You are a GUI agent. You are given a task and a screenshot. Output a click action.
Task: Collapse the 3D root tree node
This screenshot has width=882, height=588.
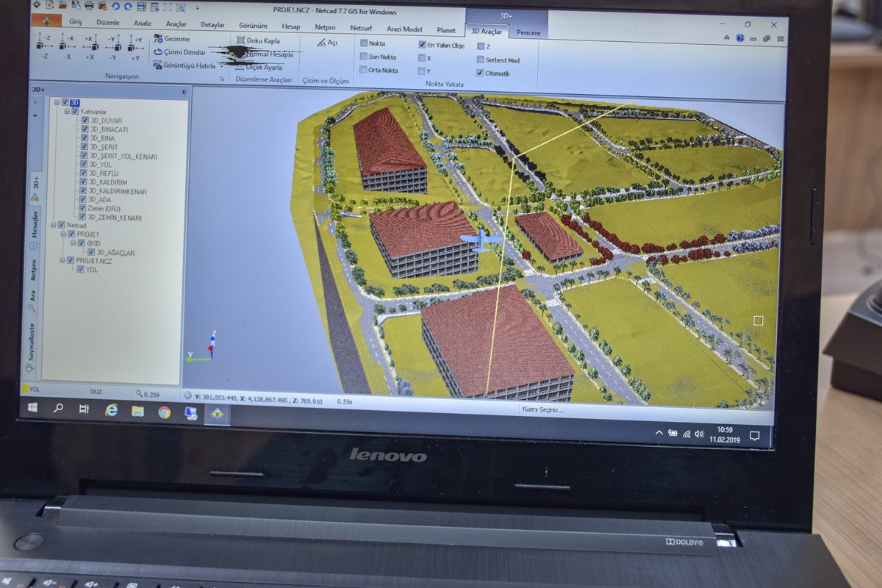pyautogui.click(x=58, y=102)
